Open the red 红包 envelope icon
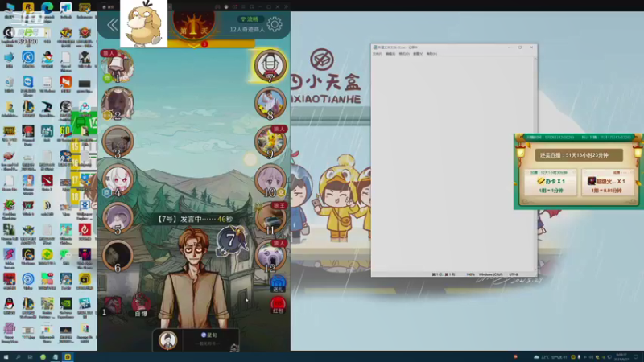Screen dimensions: 644x362 point(278,305)
